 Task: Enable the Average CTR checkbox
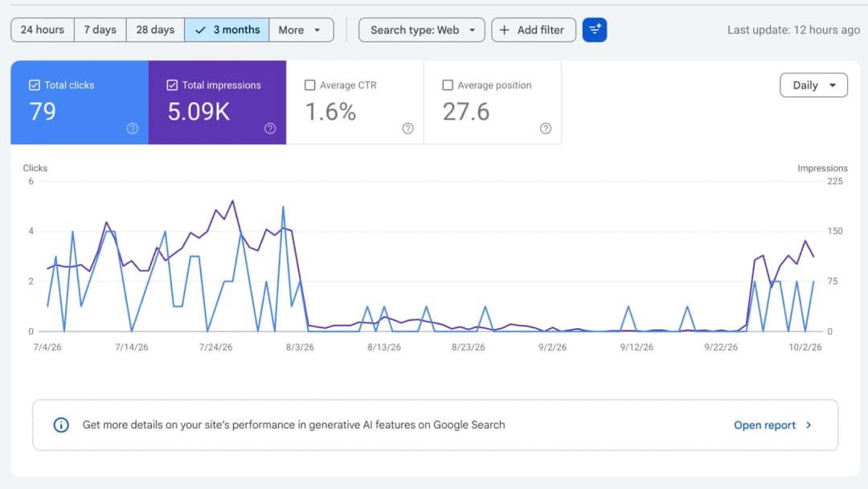point(310,85)
